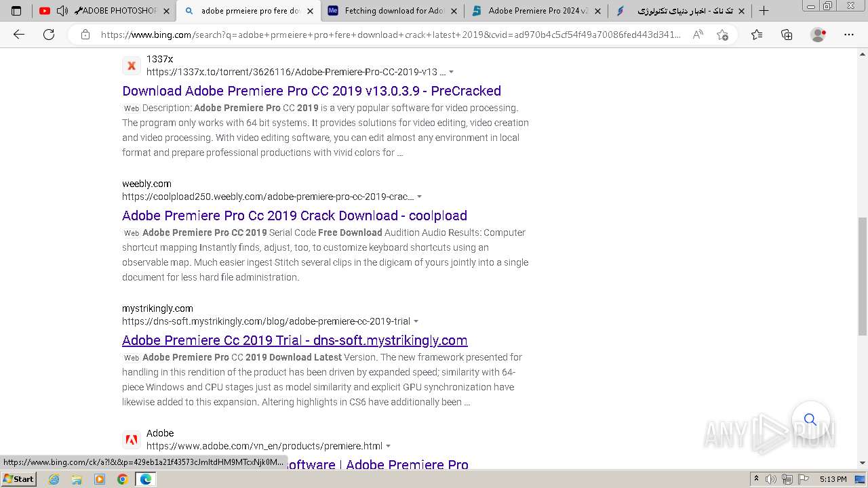The image size is (868, 488).
Task: Expand the adobe.com URL dropdown arrow
Action: click(388, 446)
